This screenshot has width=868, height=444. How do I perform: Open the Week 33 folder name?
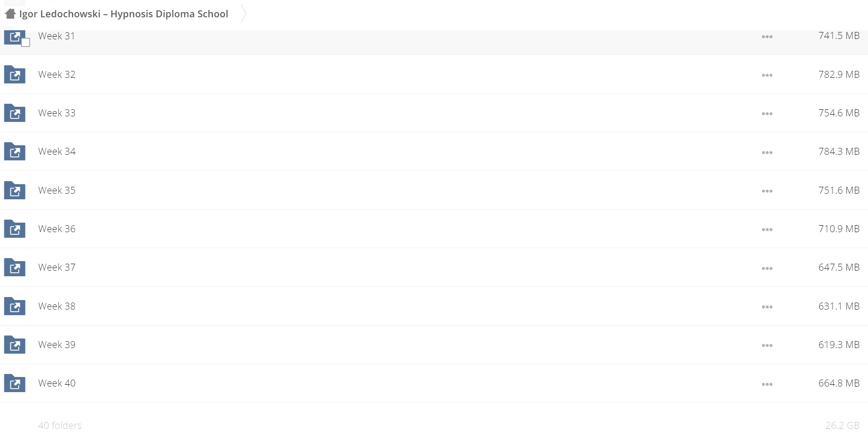(x=57, y=113)
